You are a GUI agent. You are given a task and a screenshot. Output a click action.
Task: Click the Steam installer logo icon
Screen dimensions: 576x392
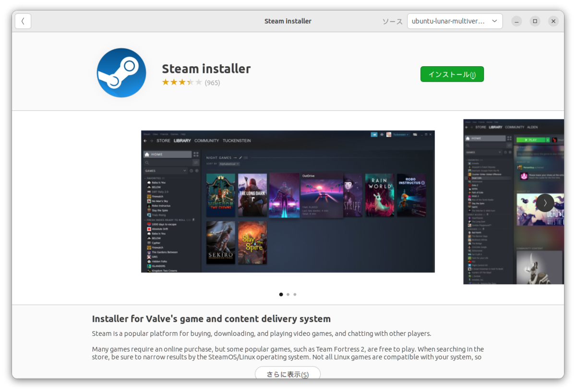121,73
